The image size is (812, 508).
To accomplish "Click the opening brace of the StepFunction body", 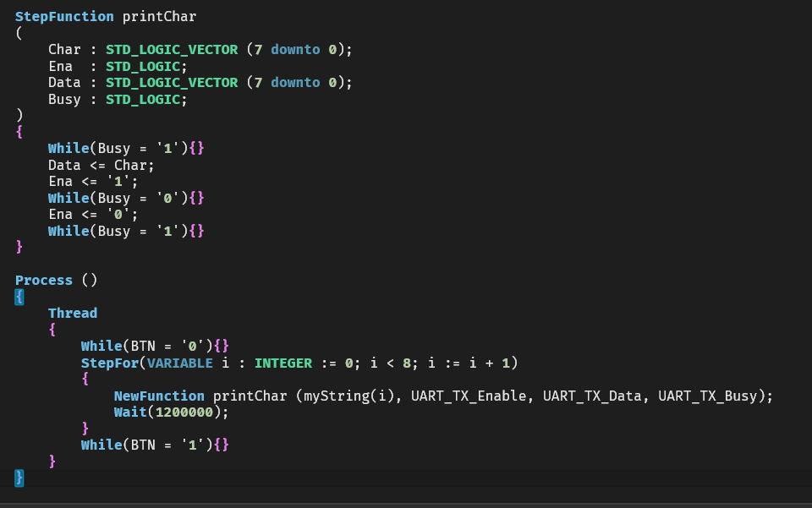I will click(19, 132).
